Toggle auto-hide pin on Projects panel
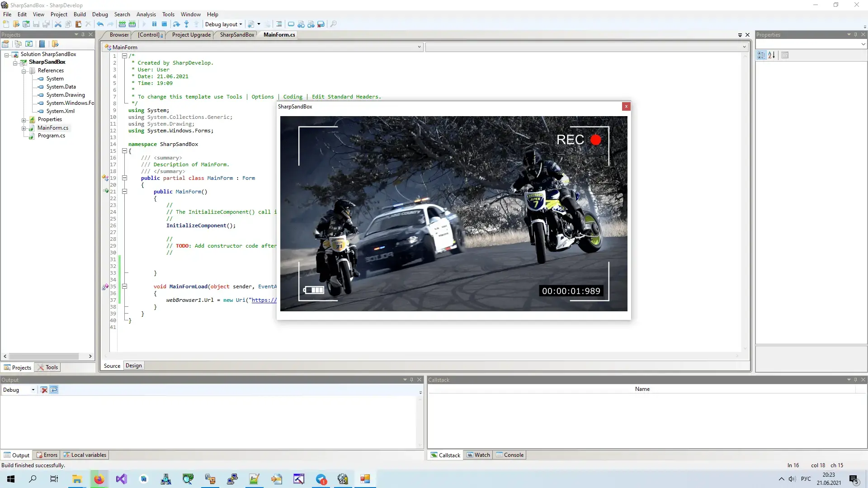Screen dimensions: 868x488 (83, 34)
